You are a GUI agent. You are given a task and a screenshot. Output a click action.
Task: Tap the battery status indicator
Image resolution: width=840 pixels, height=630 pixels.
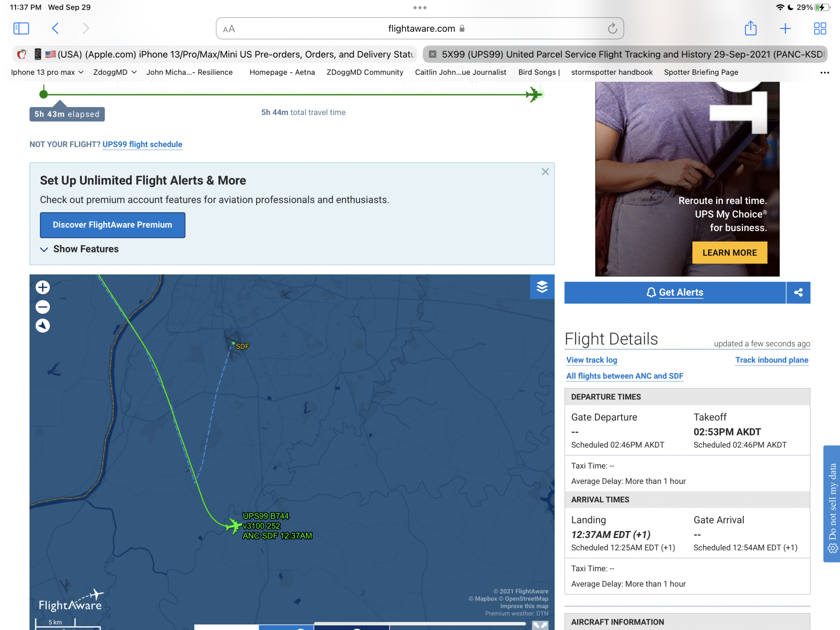pyautogui.click(x=822, y=7)
